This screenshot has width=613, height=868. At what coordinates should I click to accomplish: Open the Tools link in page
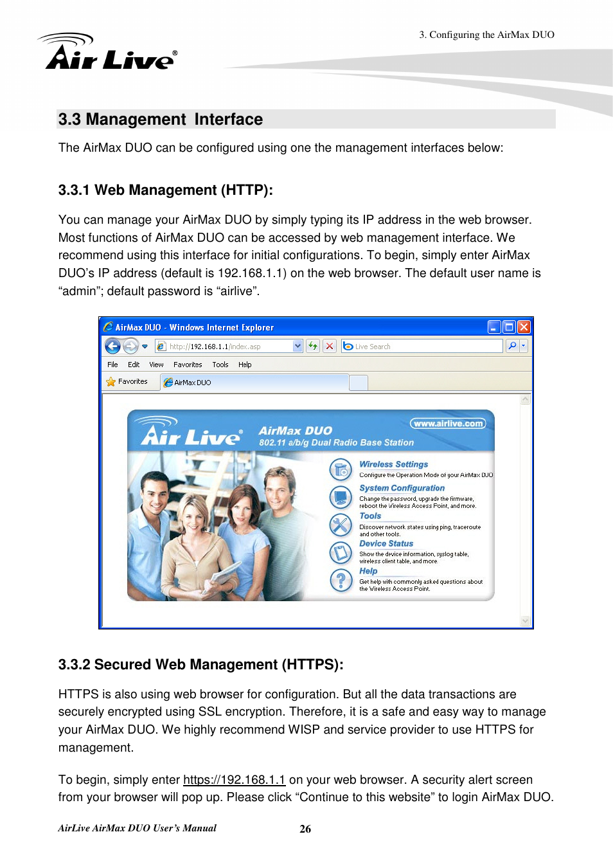[x=370, y=516]
